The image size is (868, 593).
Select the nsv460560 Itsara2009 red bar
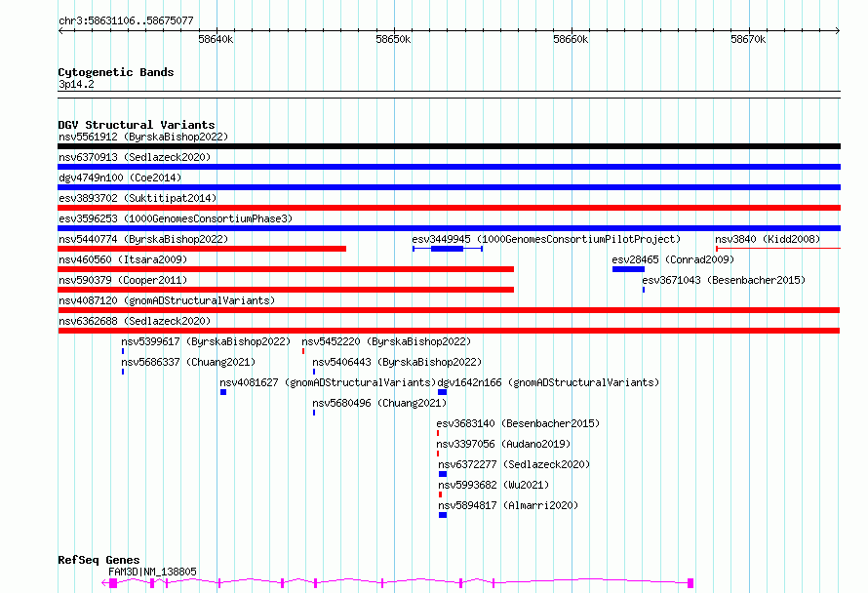coord(286,269)
